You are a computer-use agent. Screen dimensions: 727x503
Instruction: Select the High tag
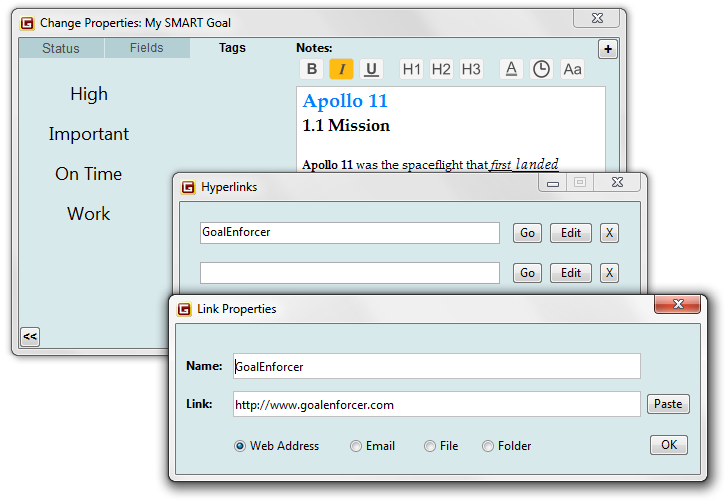tap(89, 94)
